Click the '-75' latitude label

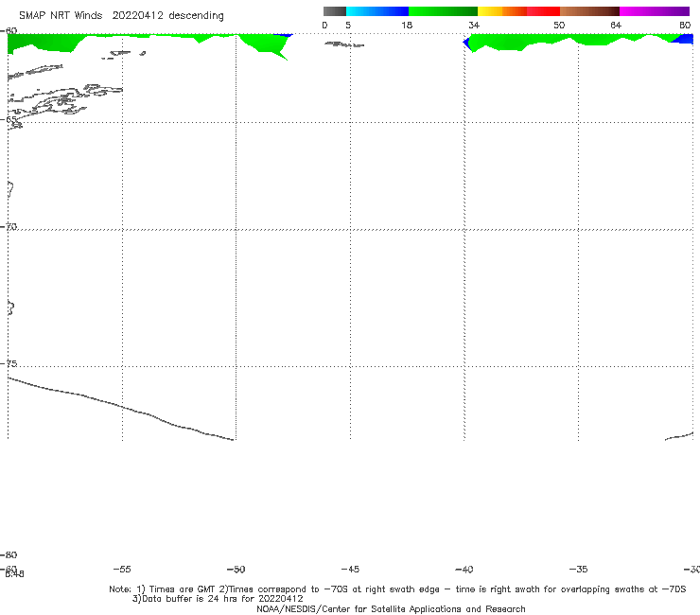tap(9, 363)
